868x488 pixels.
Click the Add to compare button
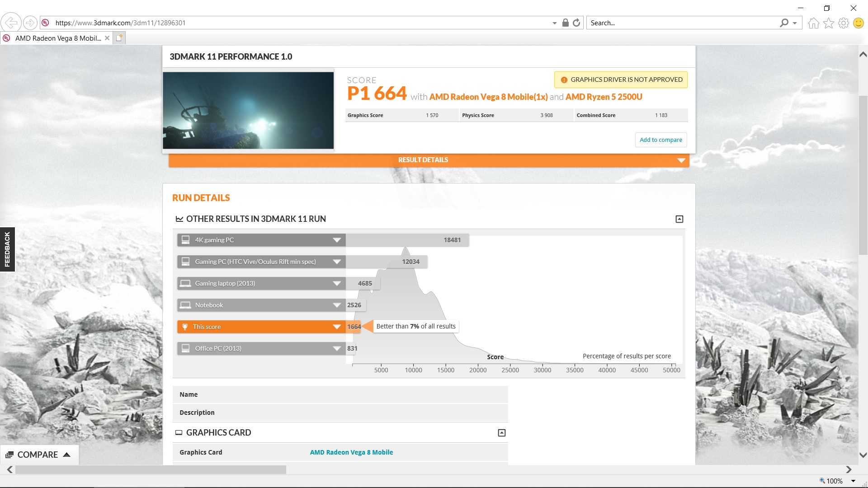point(660,140)
